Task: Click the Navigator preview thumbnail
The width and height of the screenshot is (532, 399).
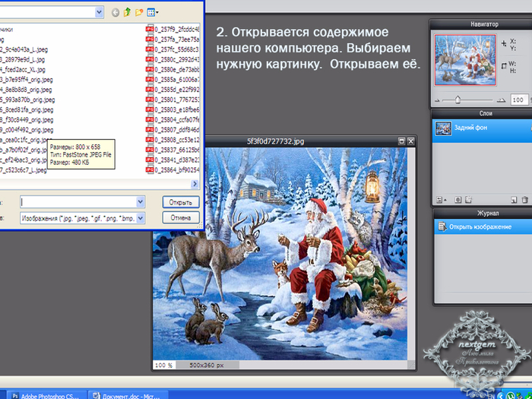Action: click(465, 59)
